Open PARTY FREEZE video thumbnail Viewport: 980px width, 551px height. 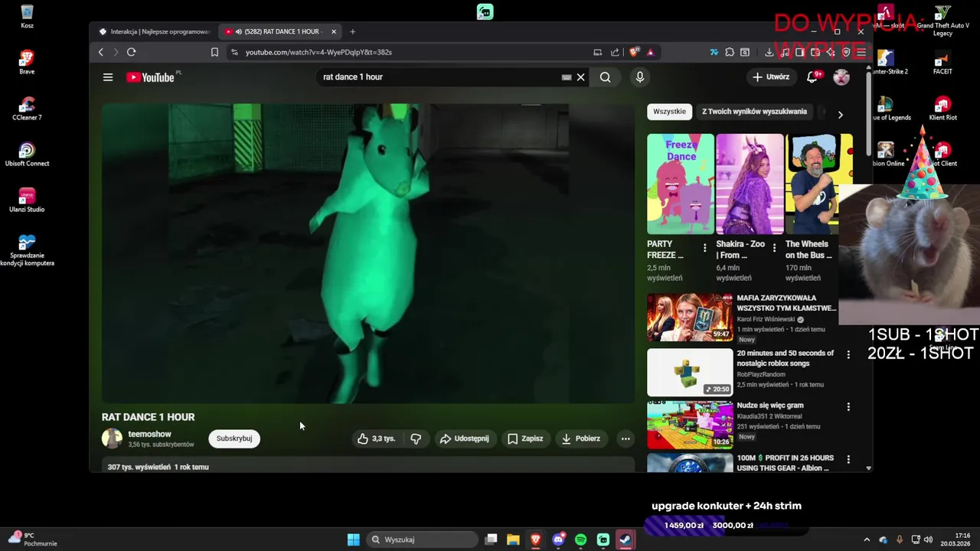(x=680, y=184)
